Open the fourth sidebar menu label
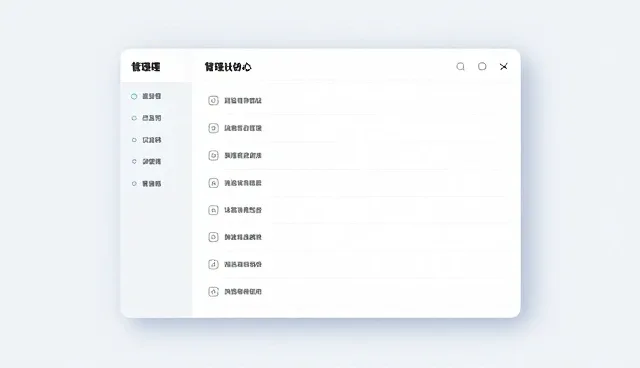This screenshot has height=368, width=640. (151, 162)
